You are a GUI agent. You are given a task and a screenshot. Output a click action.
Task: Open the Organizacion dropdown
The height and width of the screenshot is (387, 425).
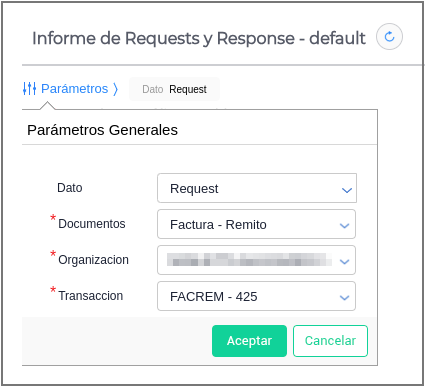pyautogui.click(x=256, y=260)
